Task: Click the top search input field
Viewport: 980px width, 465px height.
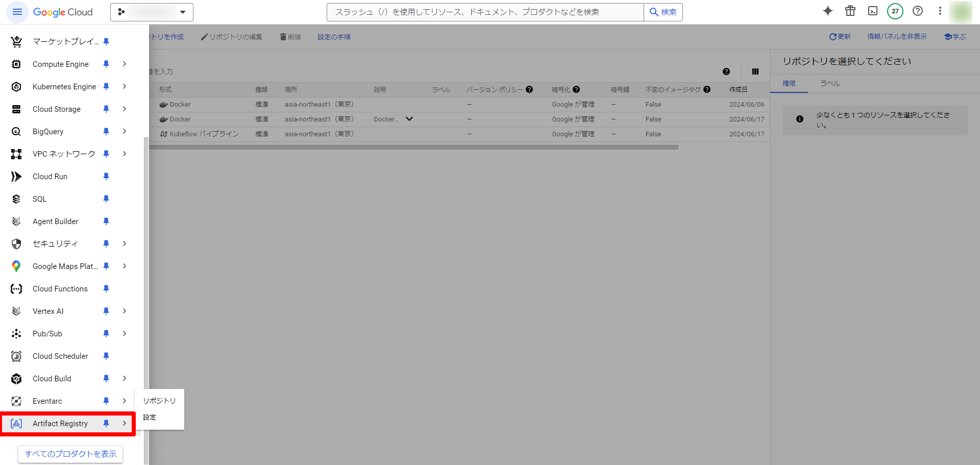Action: click(x=485, y=12)
